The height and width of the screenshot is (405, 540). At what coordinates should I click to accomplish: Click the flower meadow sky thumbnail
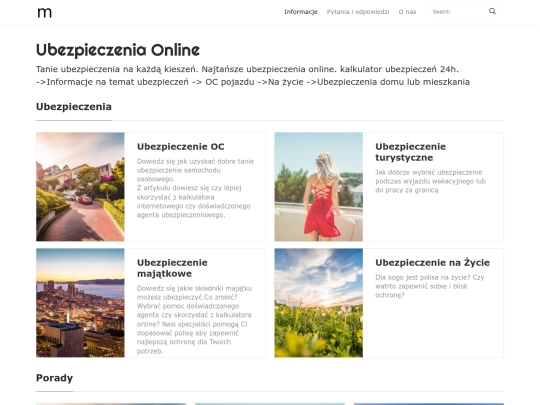pos(319,303)
